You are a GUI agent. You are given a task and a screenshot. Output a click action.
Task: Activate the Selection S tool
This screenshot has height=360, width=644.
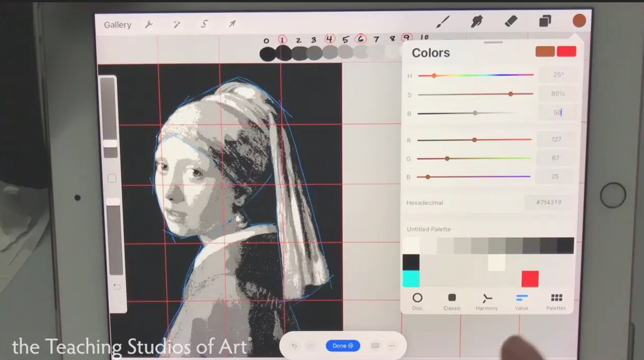click(204, 24)
